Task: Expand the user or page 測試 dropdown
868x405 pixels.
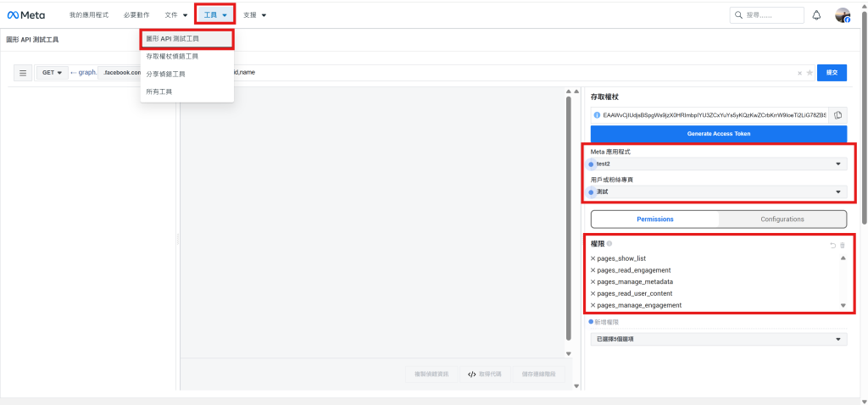Action: click(719, 192)
